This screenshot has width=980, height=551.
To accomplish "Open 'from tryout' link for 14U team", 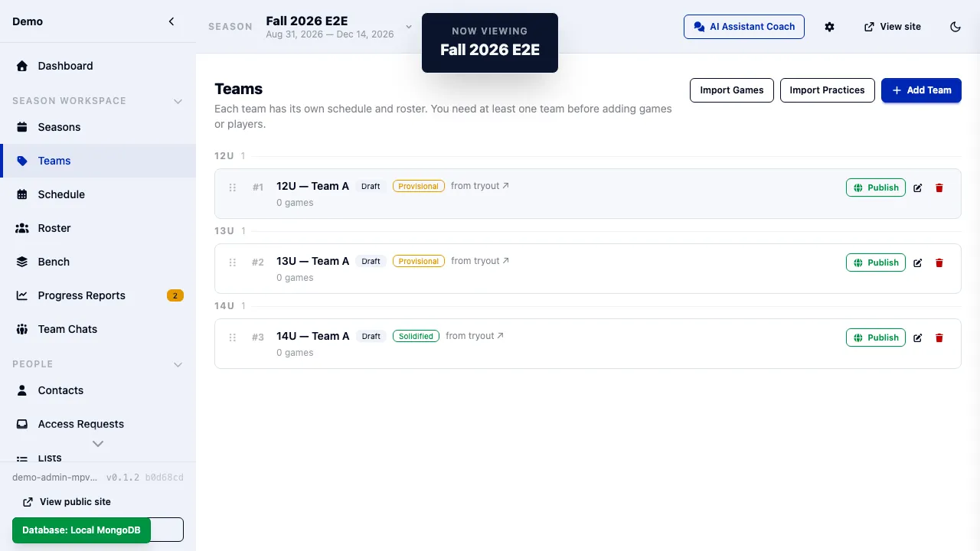I will (x=475, y=336).
